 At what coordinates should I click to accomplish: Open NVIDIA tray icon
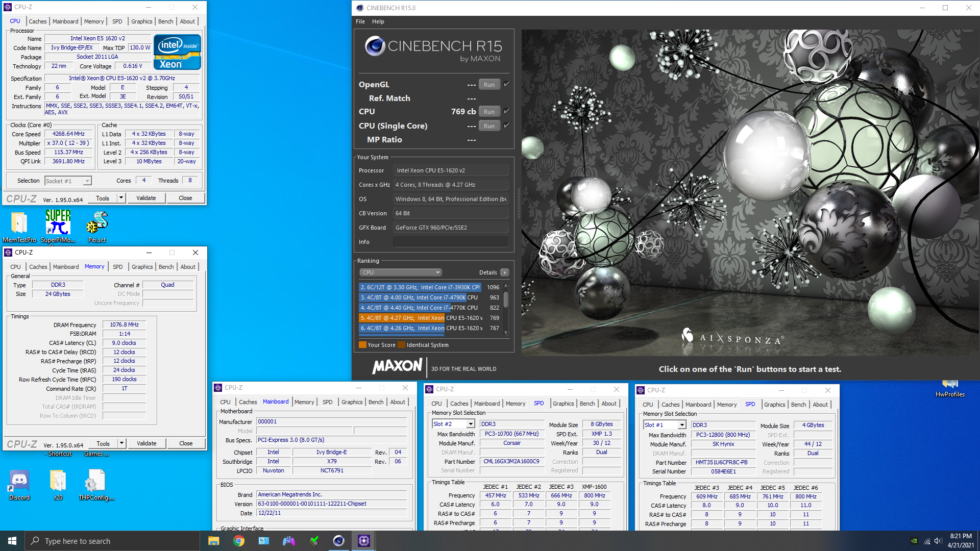click(914, 541)
